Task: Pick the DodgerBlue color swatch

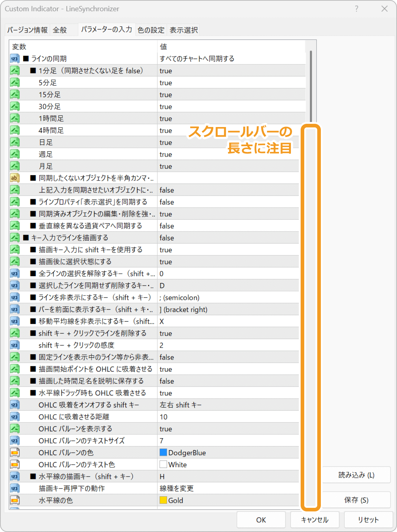Action: pos(163,452)
